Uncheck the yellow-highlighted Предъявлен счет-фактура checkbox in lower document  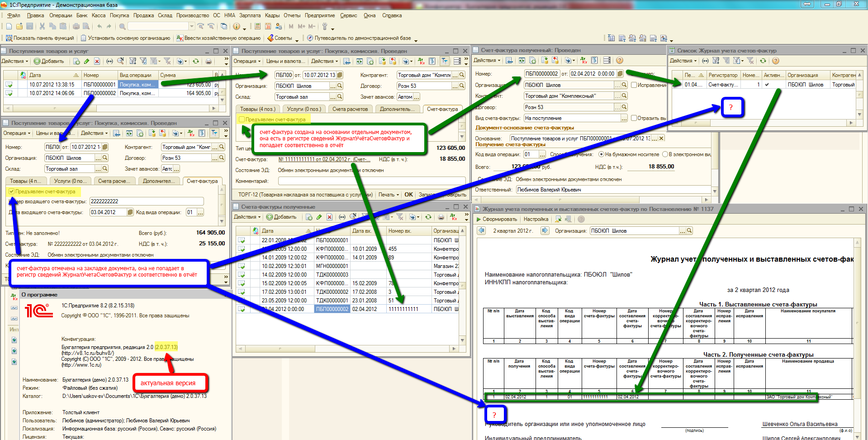pos(12,191)
